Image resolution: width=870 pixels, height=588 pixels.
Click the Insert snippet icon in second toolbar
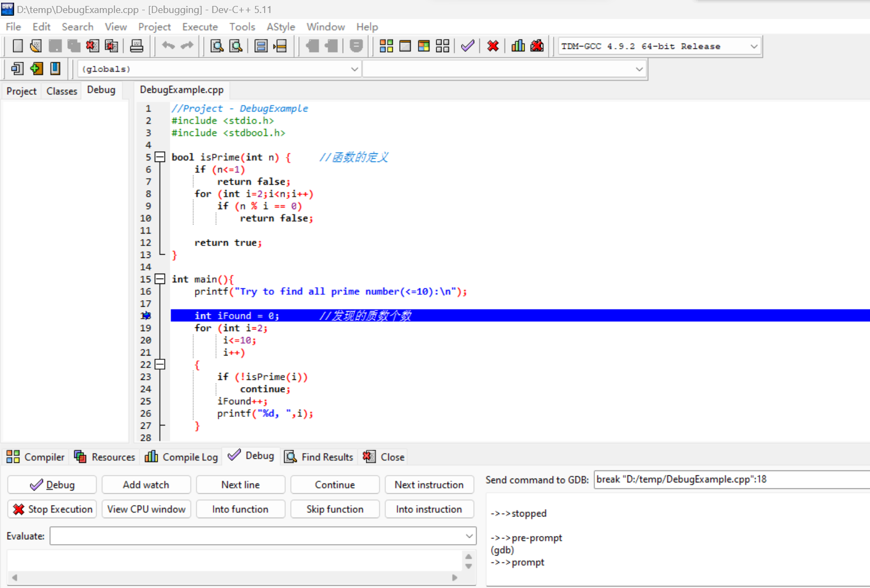[x=17, y=68]
